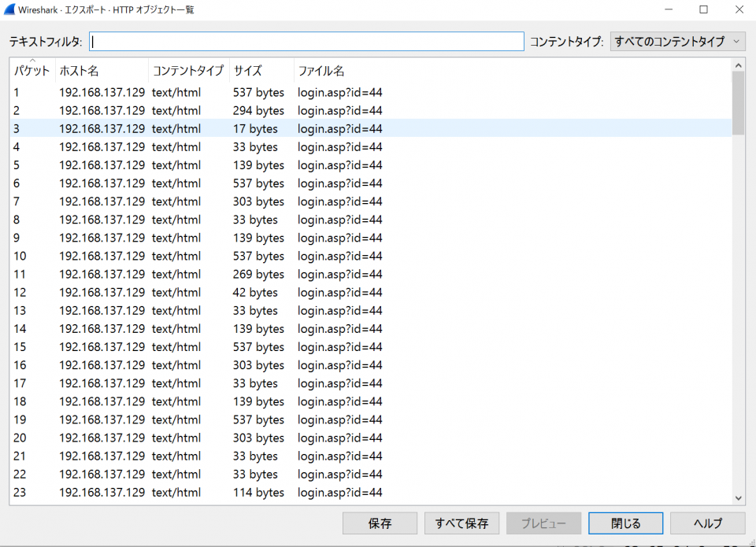
Task: Minimize the Wireshark export window
Action: 669,9
